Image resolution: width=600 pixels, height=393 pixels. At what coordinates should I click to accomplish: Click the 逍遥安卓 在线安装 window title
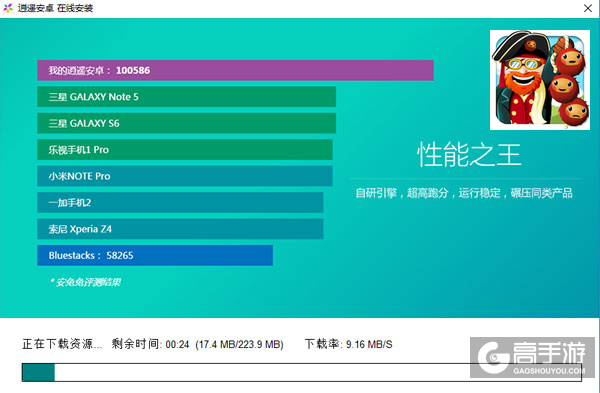pyautogui.click(x=55, y=8)
